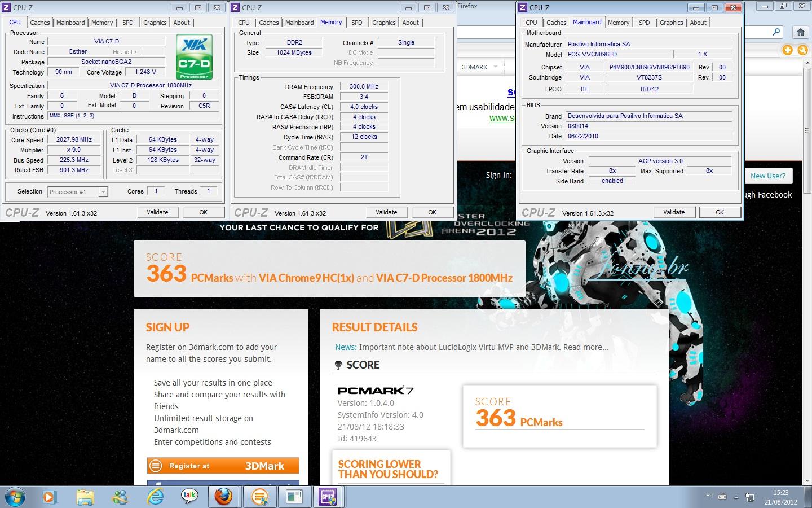The width and height of the screenshot is (812, 508).
Task: Click the Z icon of the Memory CPU-Z window
Action: [235, 7]
